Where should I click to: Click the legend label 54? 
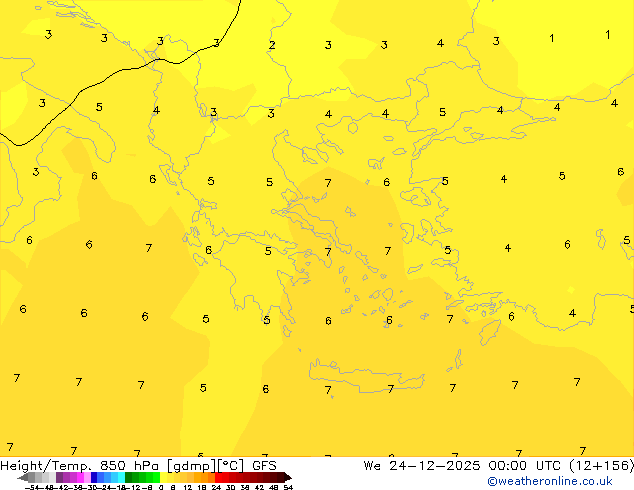coord(288,488)
